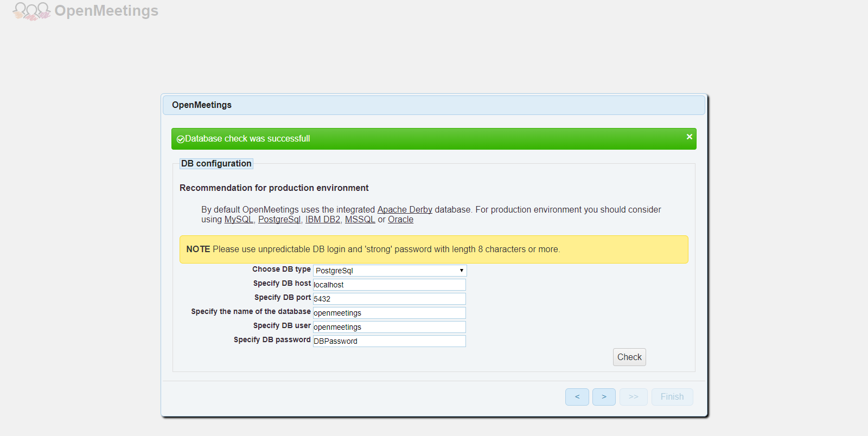Click the 'Specify DB password' label
This screenshot has width=868, height=436.
click(272, 339)
